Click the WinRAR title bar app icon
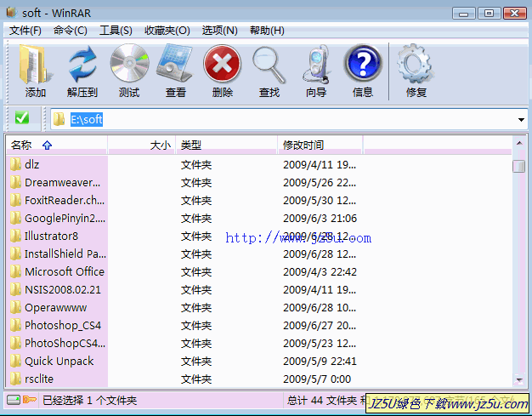 point(12,13)
